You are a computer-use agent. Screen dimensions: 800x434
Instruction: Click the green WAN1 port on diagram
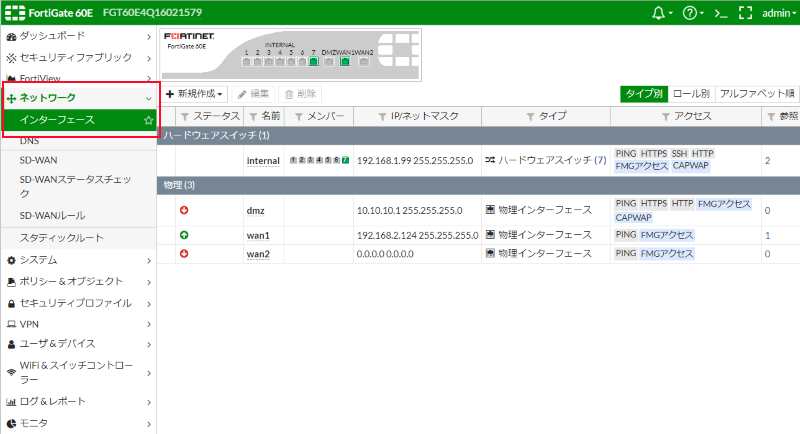[x=345, y=62]
